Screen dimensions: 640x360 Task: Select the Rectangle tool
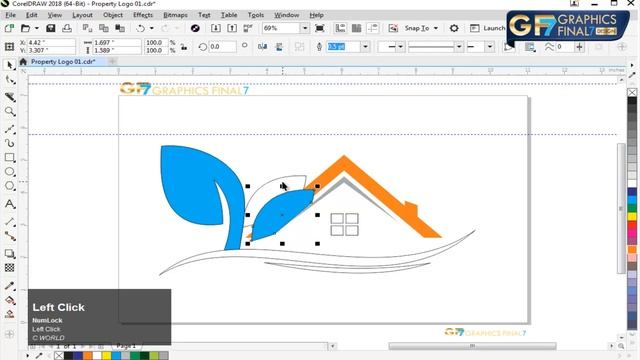10,158
